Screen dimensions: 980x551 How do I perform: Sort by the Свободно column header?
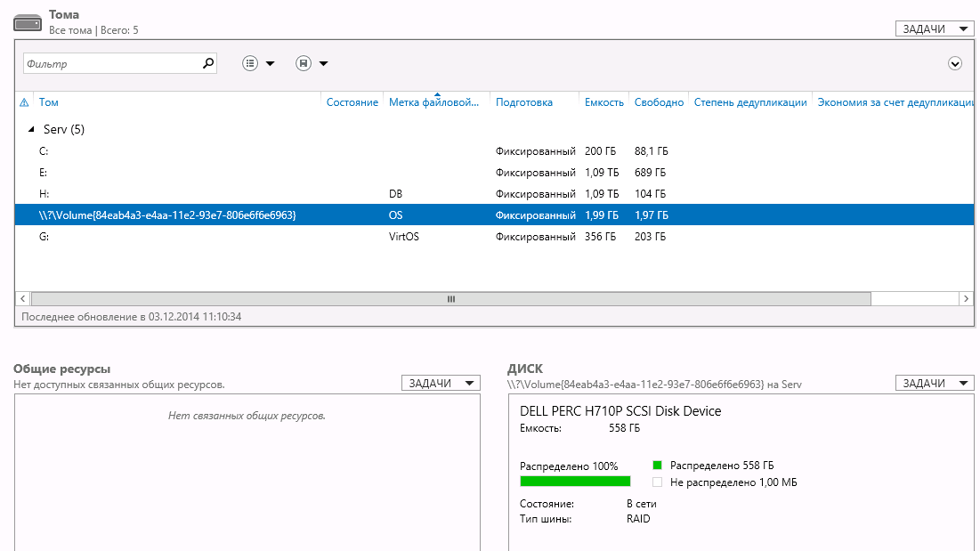(x=659, y=102)
